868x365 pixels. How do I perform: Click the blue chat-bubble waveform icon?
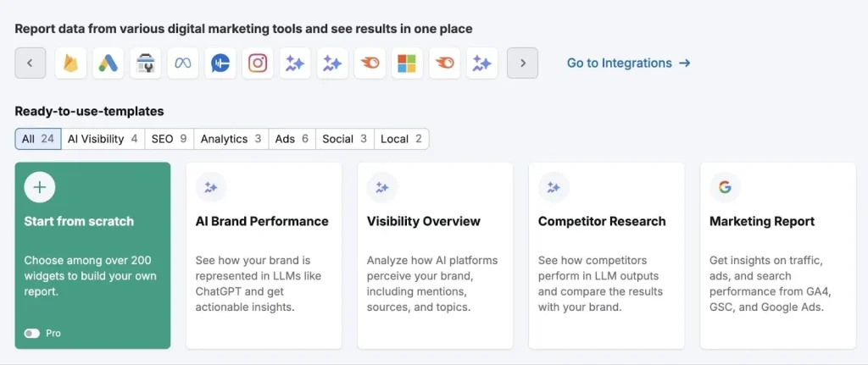pyautogui.click(x=220, y=63)
